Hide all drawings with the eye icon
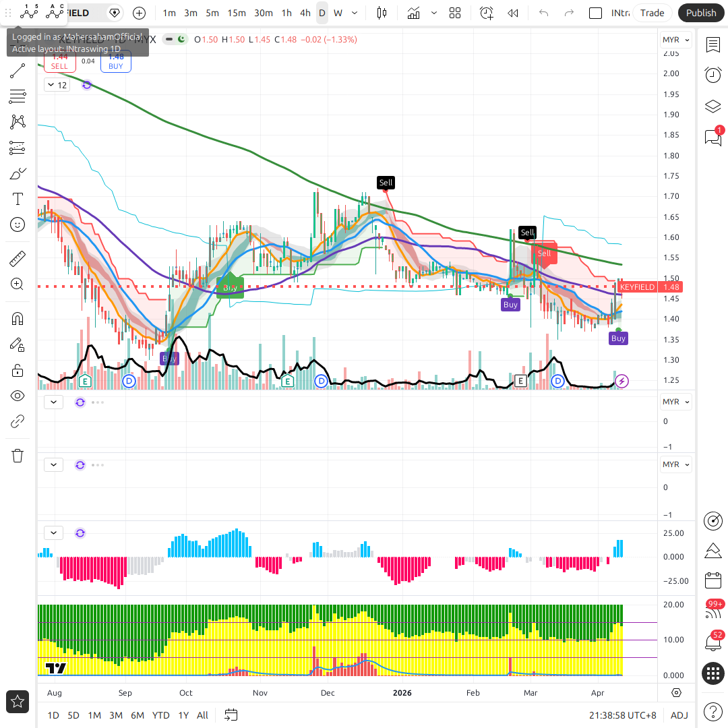 coord(18,396)
